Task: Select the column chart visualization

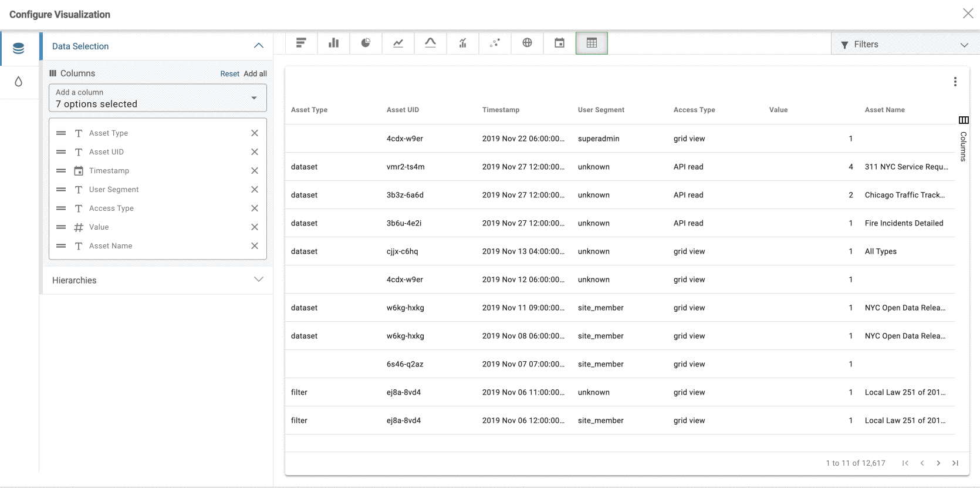Action: click(x=333, y=43)
